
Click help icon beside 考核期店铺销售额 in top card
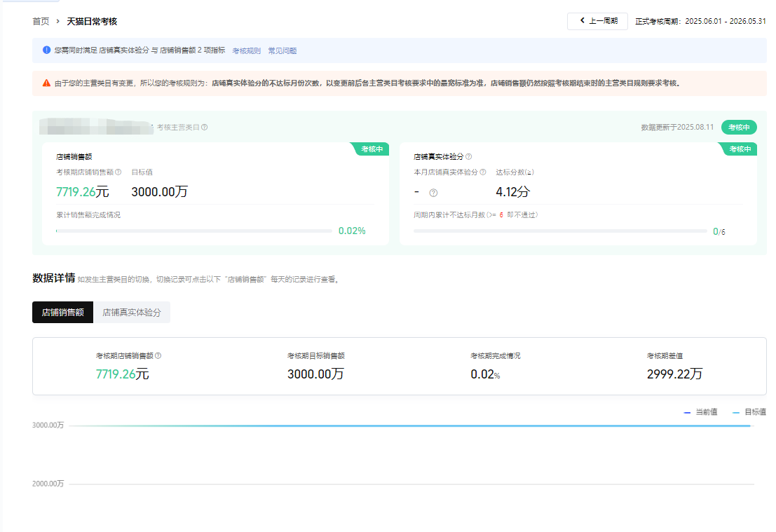point(118,172)
